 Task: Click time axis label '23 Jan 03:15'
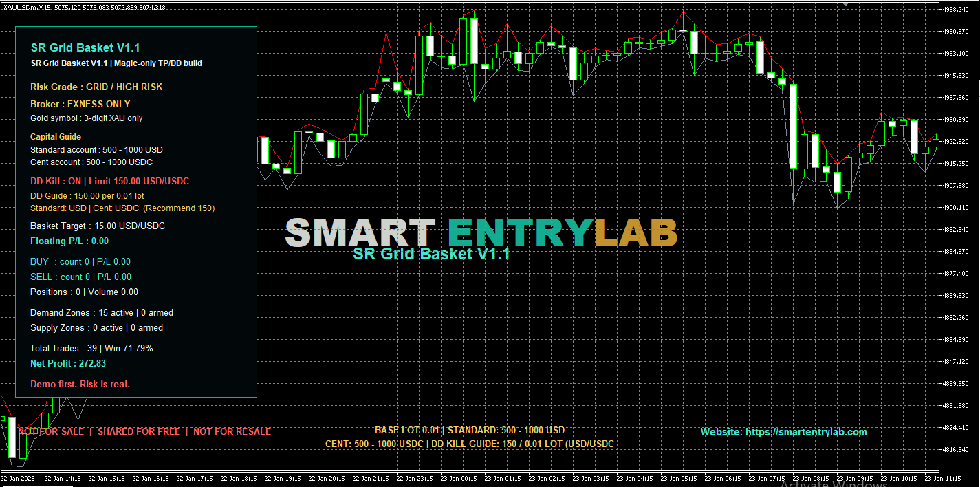click(591, 478)
